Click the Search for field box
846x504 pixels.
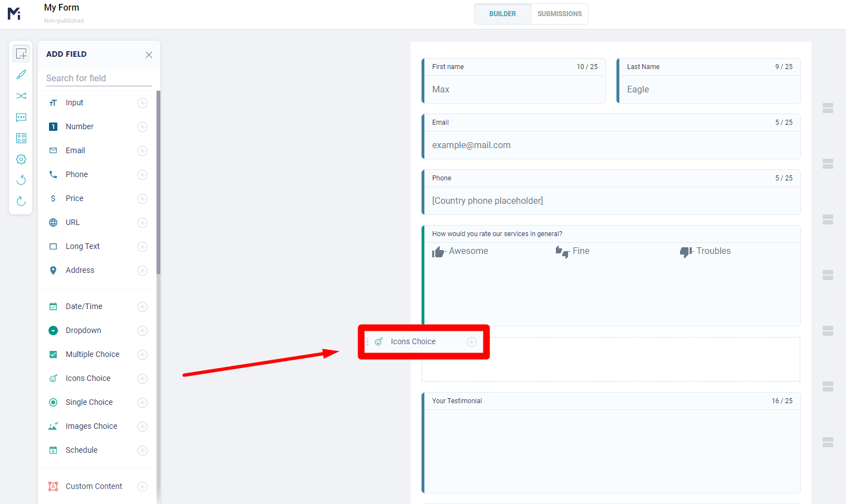(99, 78)
